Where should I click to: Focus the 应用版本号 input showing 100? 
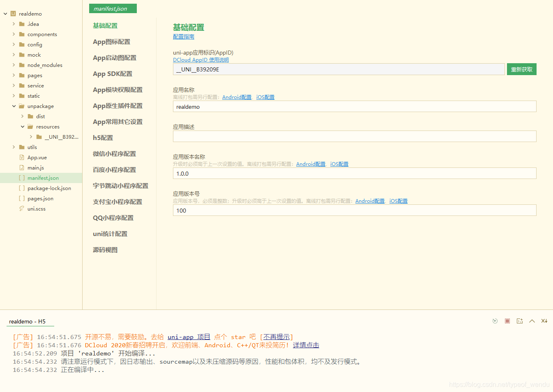pyautogui.click(x=355, y=210)
